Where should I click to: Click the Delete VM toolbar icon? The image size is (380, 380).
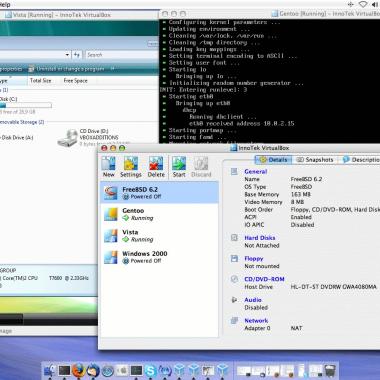click(156, 167)
